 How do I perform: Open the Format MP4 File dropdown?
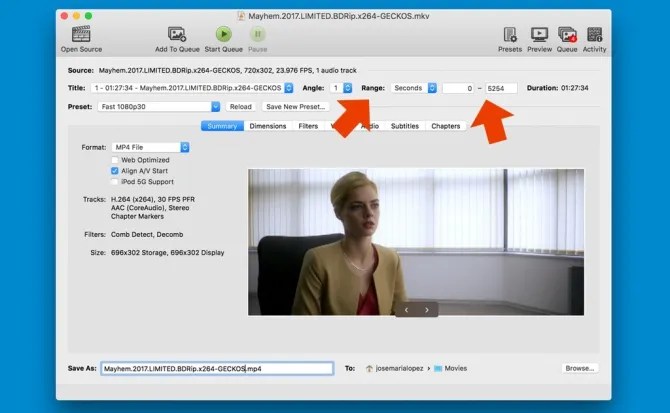150,147
